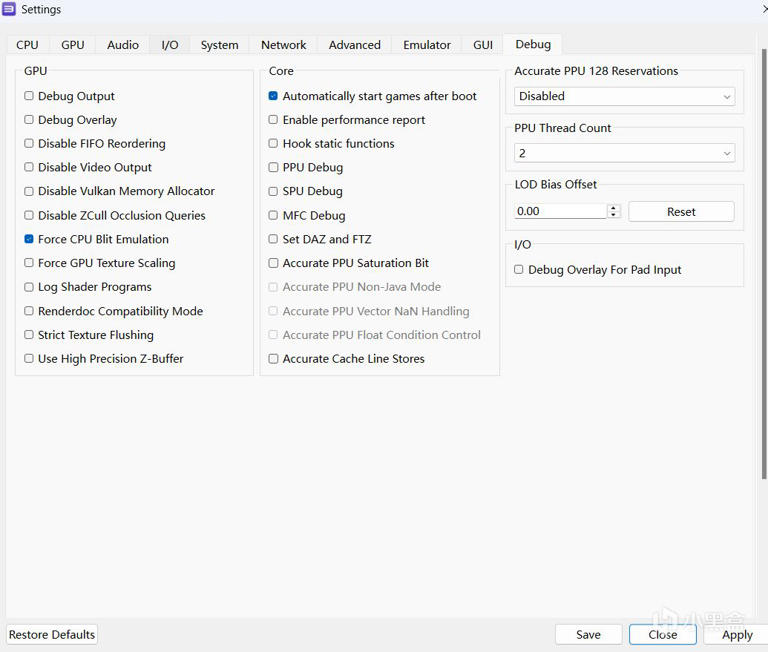Image resolution: width=768 pixels, height=652 pixels.
Task: Click the Restore Defaults button
Action: (x=52, y=635)
